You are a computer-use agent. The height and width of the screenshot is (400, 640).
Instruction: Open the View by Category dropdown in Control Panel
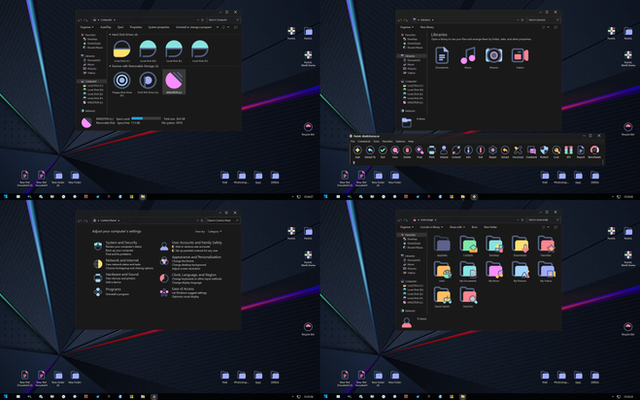pyautogui.click(x=215, y=231)
